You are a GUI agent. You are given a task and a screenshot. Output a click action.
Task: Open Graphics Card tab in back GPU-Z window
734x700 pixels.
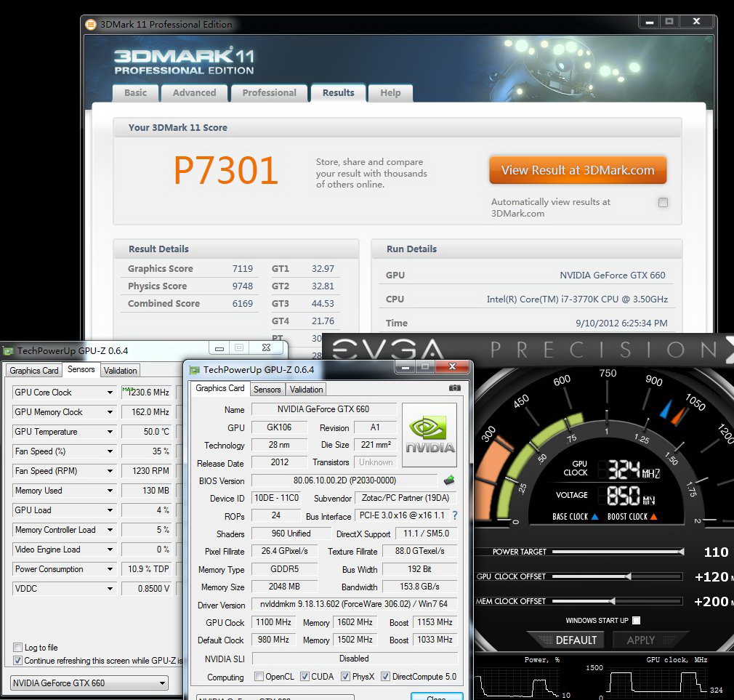33,371
